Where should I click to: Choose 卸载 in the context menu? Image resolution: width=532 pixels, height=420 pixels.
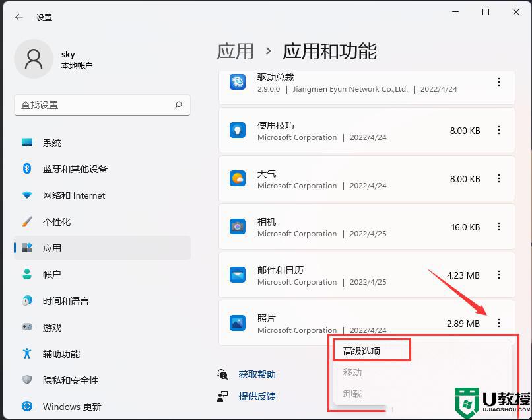(x=352, y=393)
